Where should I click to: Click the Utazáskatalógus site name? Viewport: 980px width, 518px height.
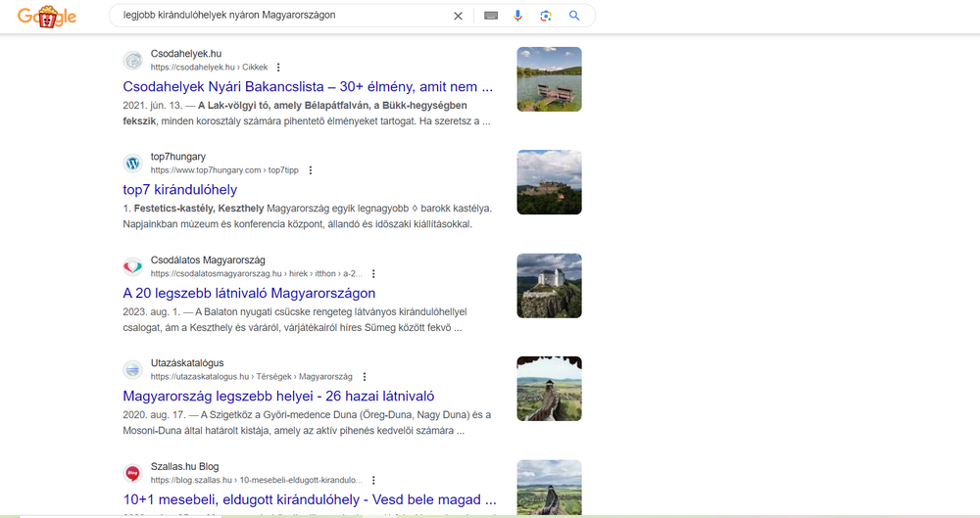(187, 363)
